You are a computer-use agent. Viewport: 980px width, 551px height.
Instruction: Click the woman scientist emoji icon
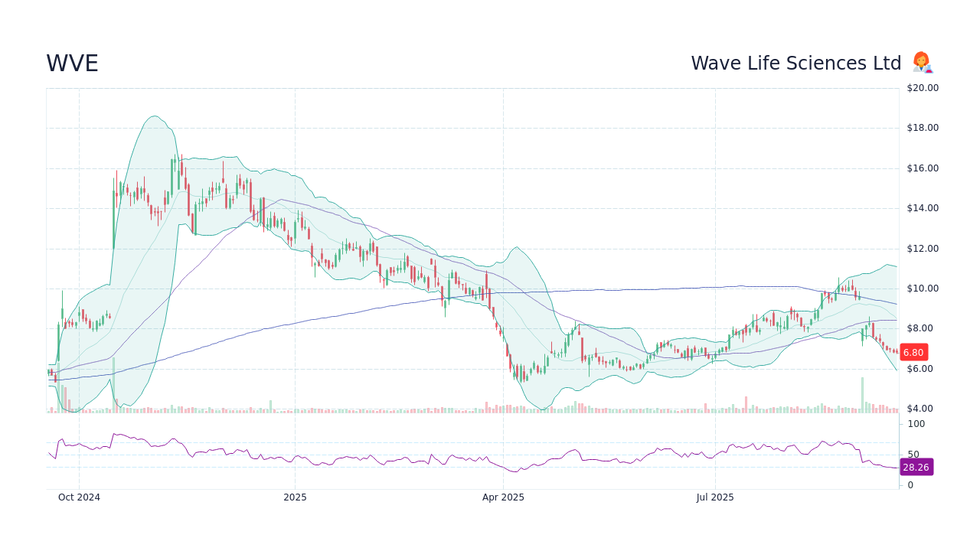pos(922,62)
